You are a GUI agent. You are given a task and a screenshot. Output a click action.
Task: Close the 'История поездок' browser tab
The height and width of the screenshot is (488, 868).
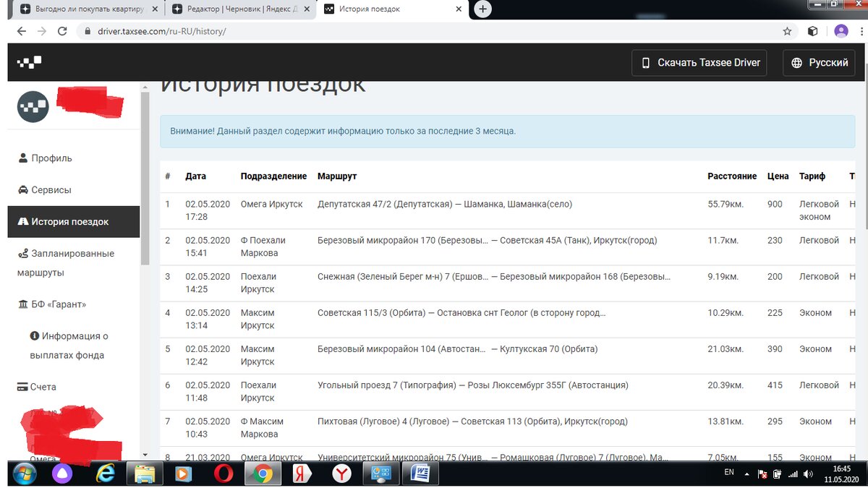[459, 9]
